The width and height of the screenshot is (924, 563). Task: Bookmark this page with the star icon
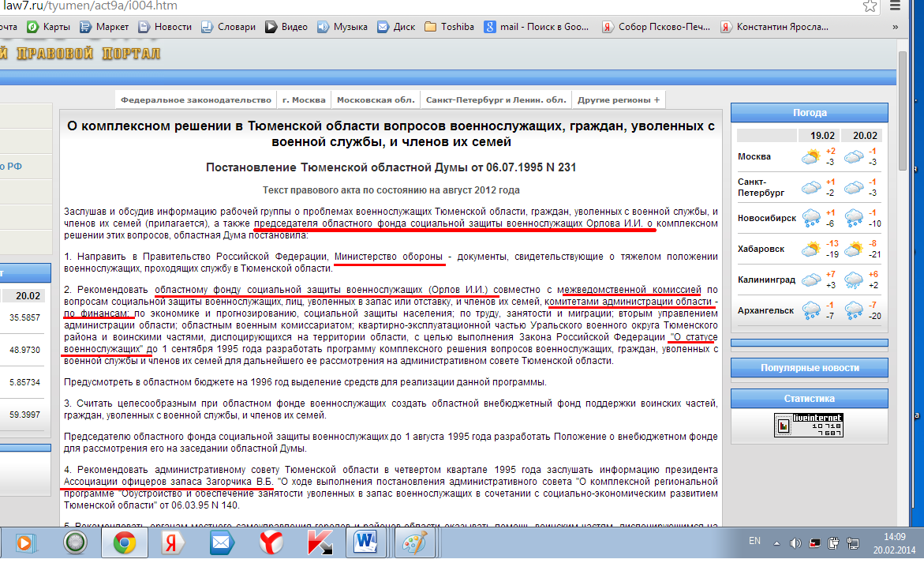click(870, 6)
